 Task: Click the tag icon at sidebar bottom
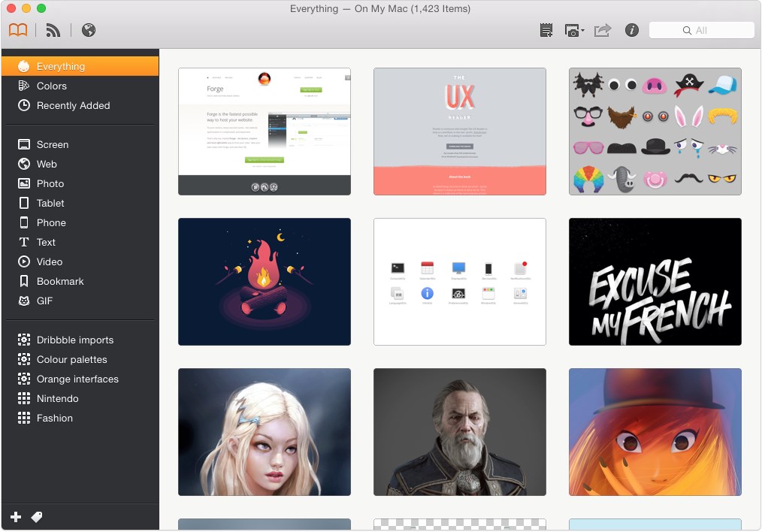pos(37,517)
